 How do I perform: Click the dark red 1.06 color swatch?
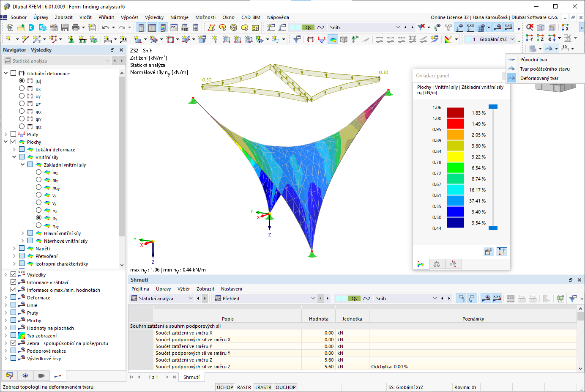tap(455, 112)
